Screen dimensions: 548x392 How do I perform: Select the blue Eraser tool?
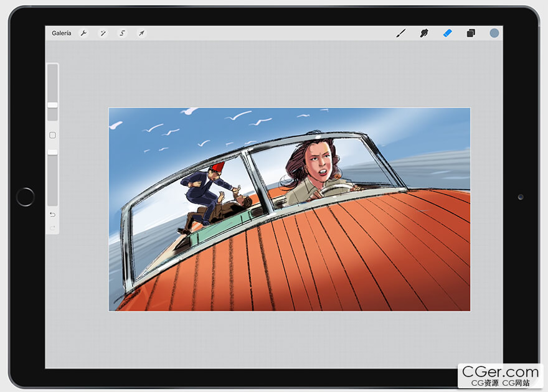(x=447, y=33)
